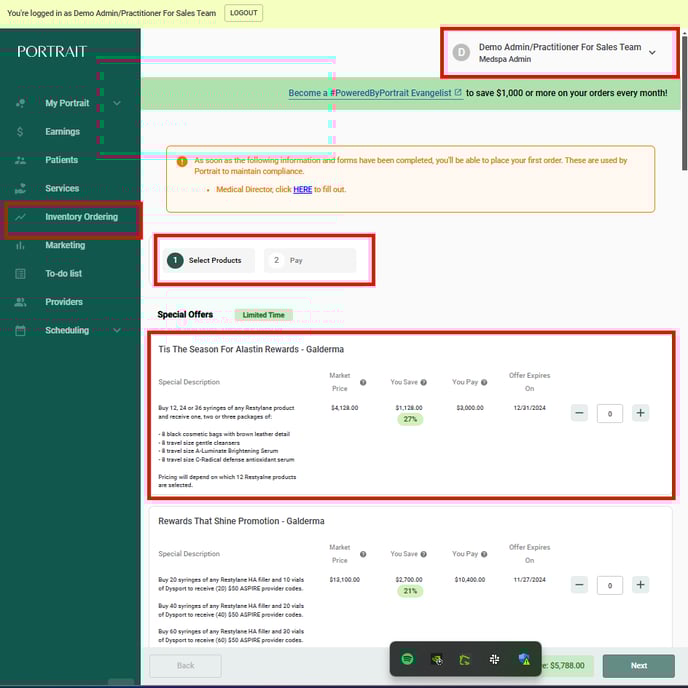Increase quantity for Rewards That Shine offer
The width and height of the screenshot is (688, 688).
point(640,585)
